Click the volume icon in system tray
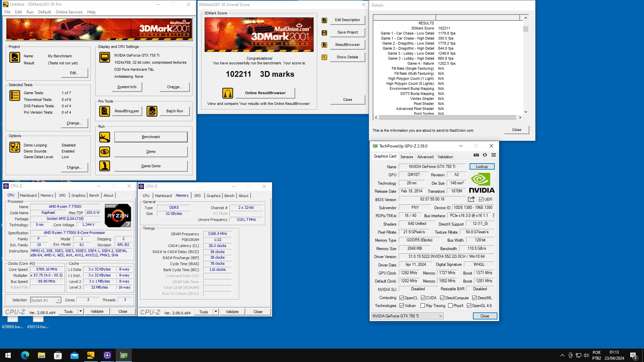Image resolution: width=644 pixels, height=362 pixels. click(586, 355)
